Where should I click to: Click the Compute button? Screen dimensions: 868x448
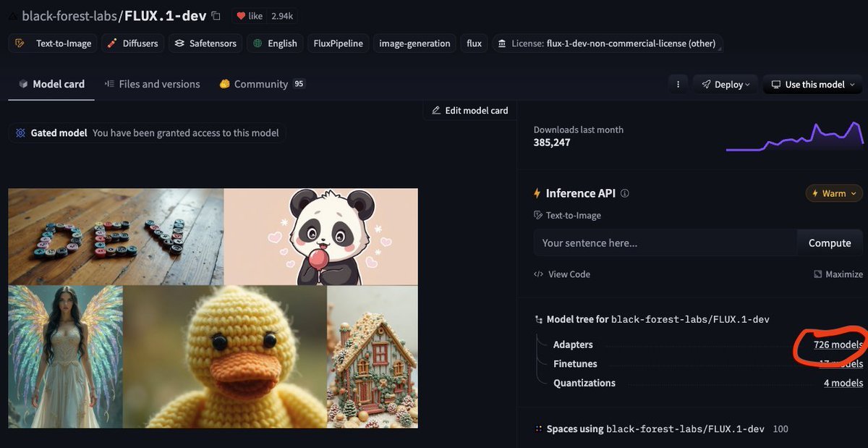(x=829, y=243)
